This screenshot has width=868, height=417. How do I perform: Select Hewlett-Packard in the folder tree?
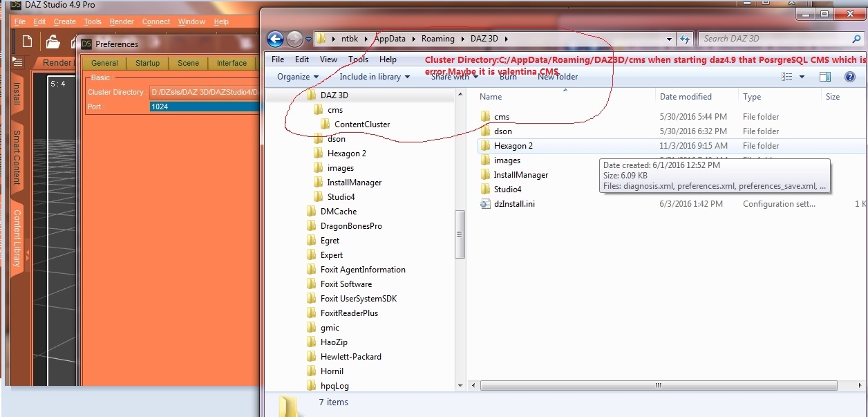(350, 357)
